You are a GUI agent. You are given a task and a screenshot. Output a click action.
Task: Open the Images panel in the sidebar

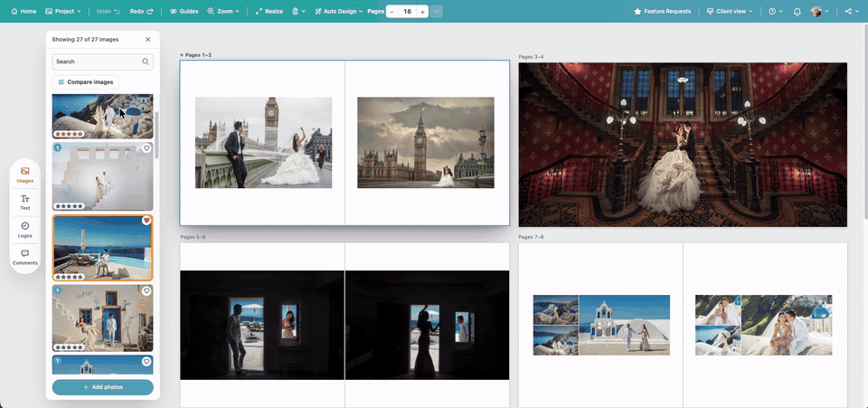[25, 175]
